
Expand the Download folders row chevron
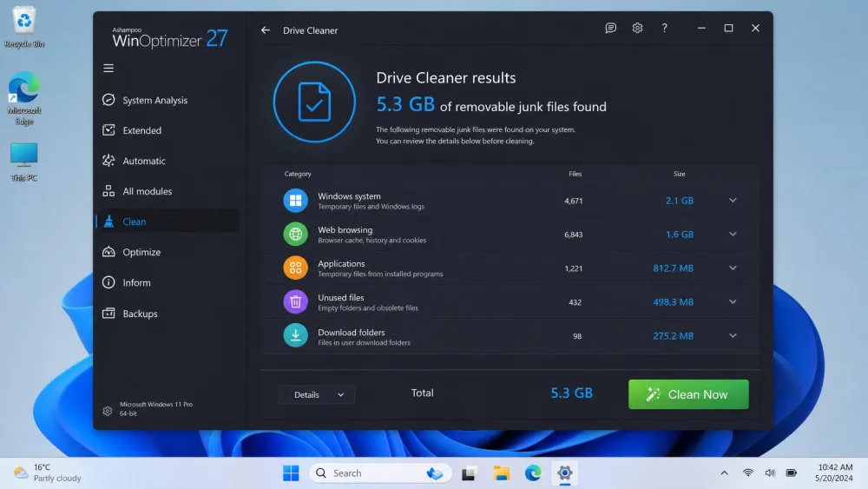pos(733,335)
